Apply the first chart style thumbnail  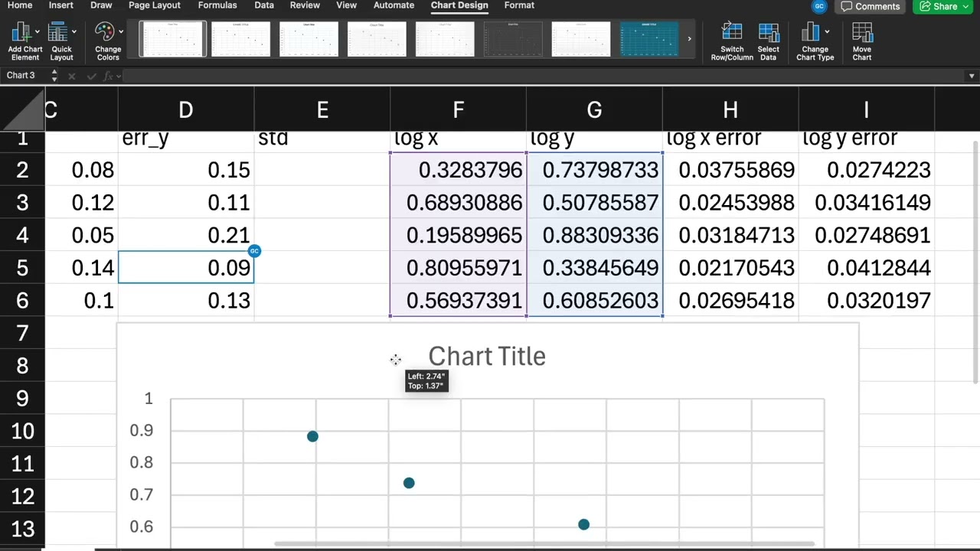pyautogui.click(x=172, y=39)
